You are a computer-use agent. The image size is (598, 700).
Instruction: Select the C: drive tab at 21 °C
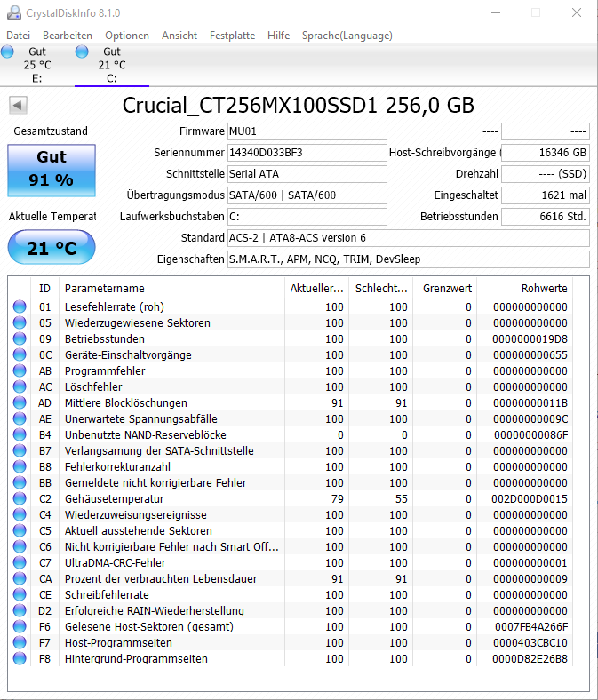(x=112, y=65)
